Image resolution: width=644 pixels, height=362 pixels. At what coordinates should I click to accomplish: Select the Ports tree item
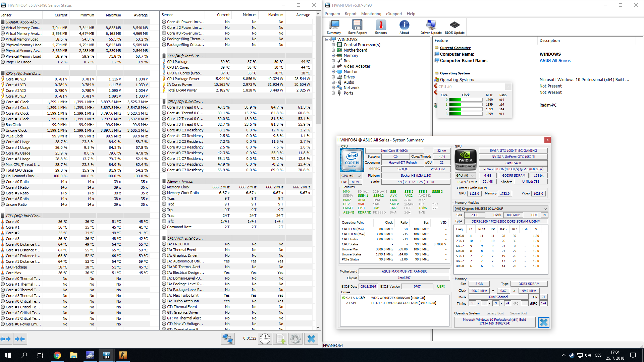pos(348,93)
